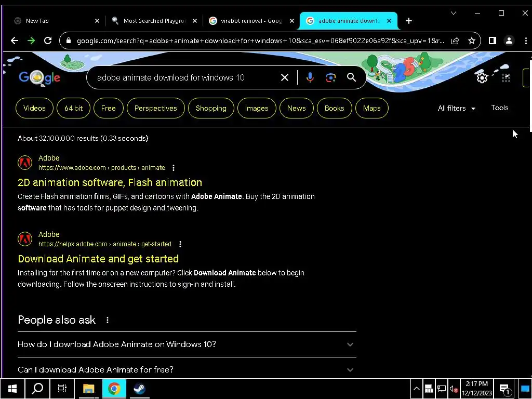
Task: Open the Chrome side panel icon
Action: click(x=493, y=41)
